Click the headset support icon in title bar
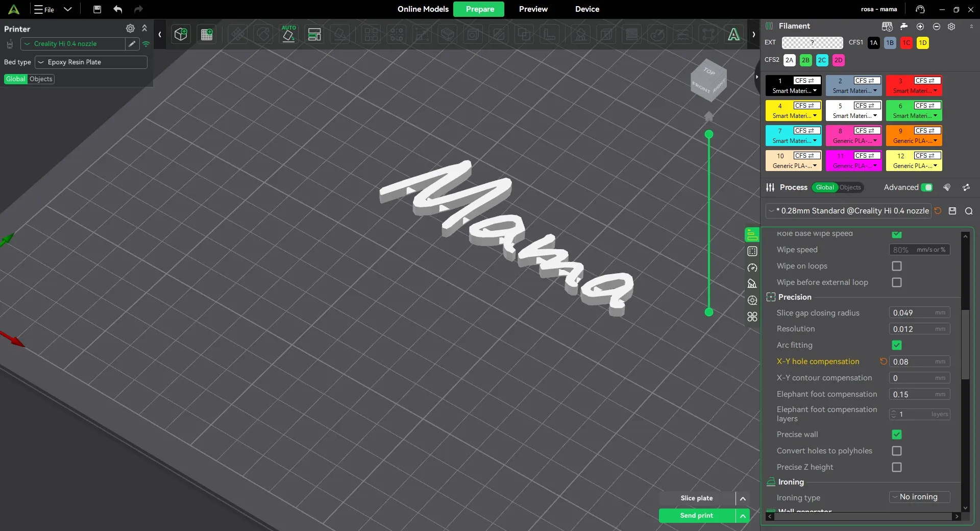980x531 pixels. point(920,9)
